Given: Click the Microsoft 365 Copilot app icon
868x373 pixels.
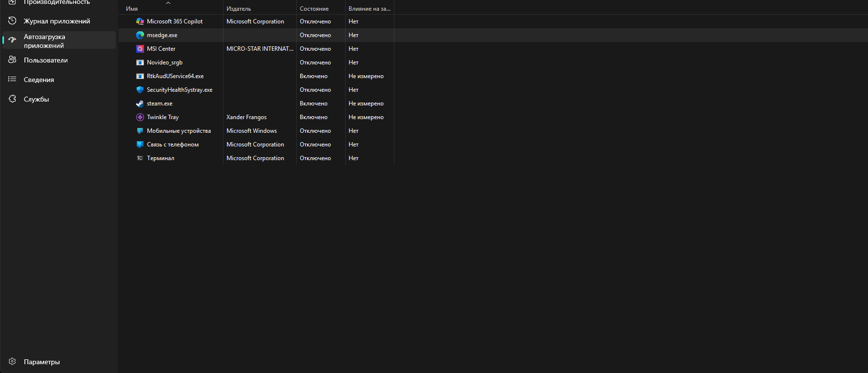Looking at the screenshot, I should coord(140,21).
